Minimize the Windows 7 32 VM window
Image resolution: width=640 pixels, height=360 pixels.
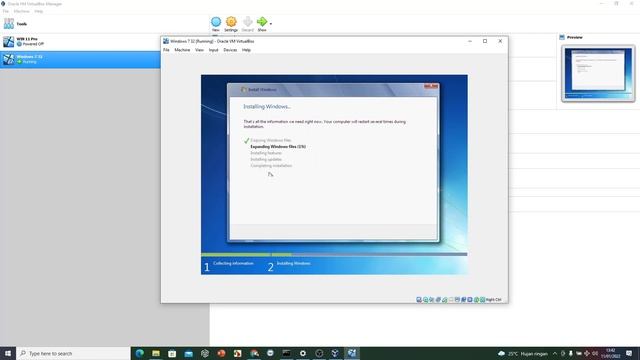tap(470, 41)
